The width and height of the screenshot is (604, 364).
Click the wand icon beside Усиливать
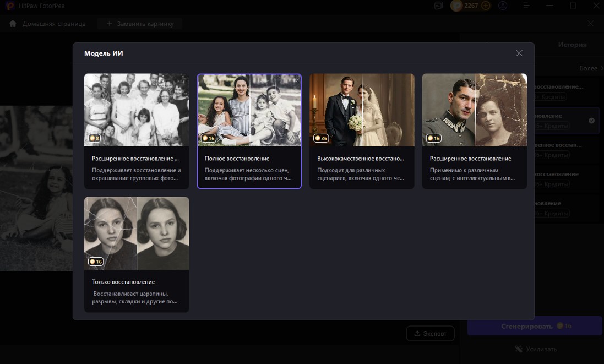click(x=519, y=349)
